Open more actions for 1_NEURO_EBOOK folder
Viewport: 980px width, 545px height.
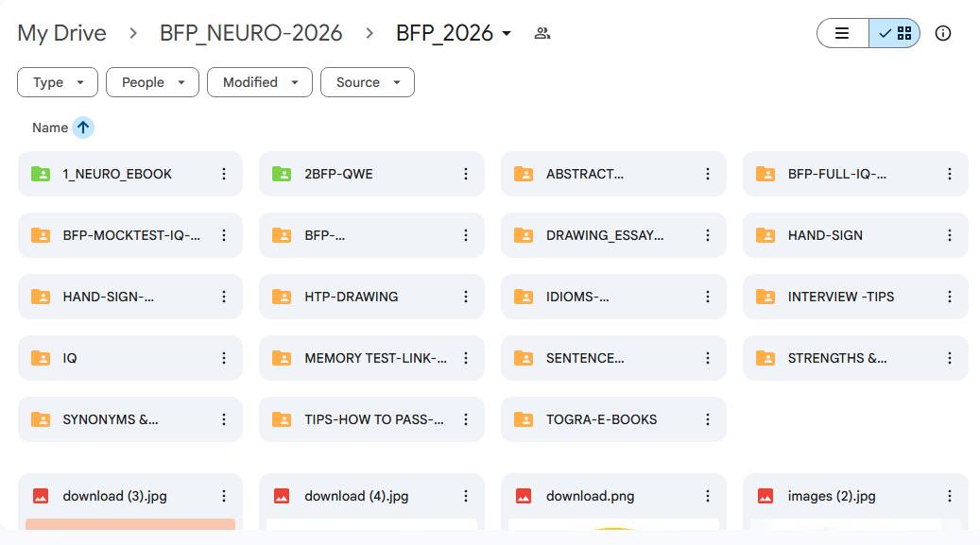pos(224,174)
